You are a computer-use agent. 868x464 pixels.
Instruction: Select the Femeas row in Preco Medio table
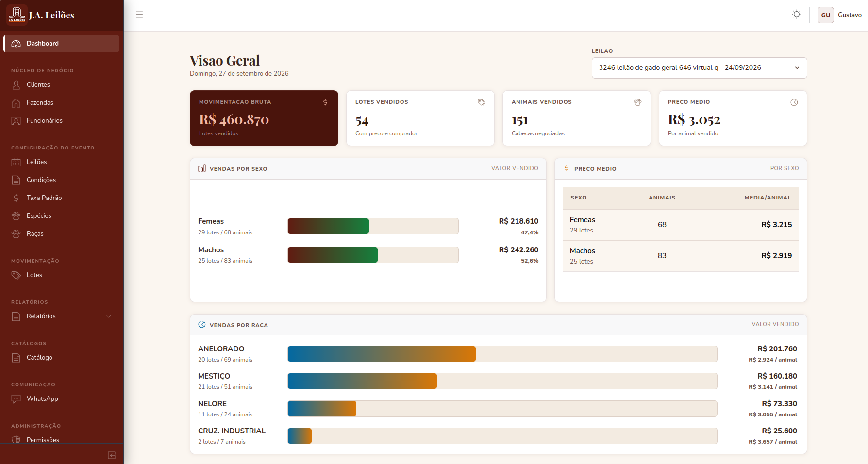click(x=681, y=225)
